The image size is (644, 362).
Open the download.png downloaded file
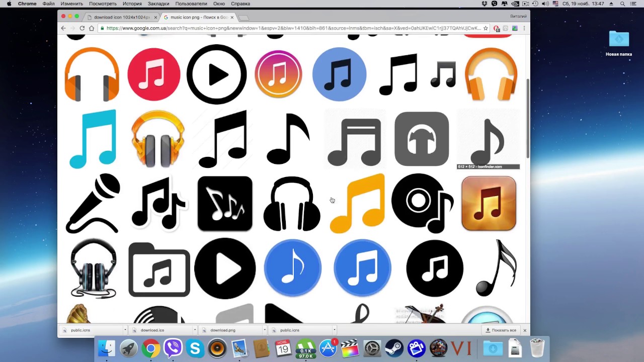point(230,330)
